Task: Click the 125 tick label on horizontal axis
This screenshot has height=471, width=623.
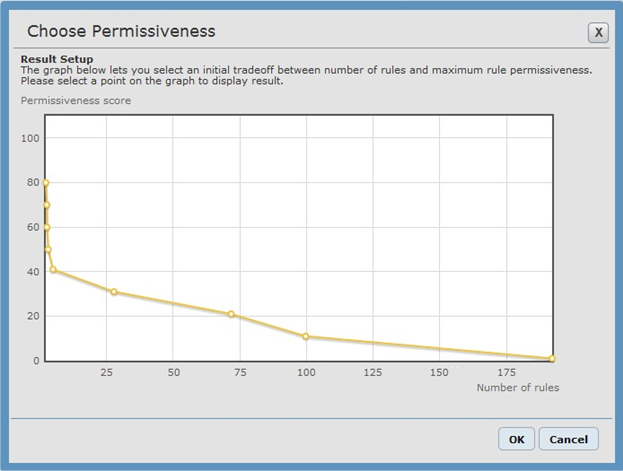Action: 372,372
